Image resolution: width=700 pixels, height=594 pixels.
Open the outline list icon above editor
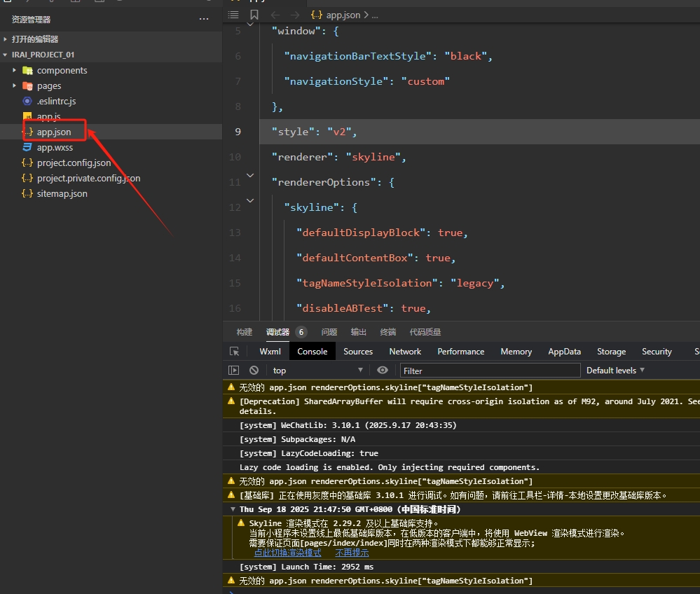coord(233,15)
